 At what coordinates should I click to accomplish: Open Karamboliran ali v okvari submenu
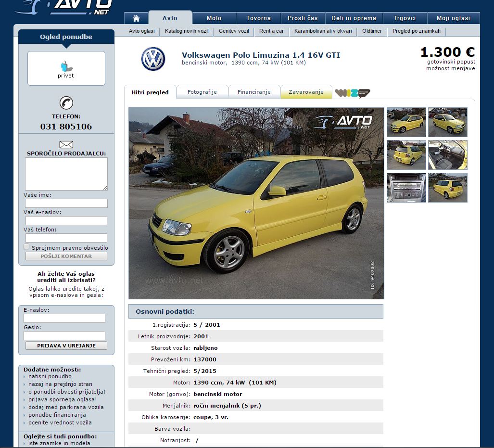click(323, 31)
